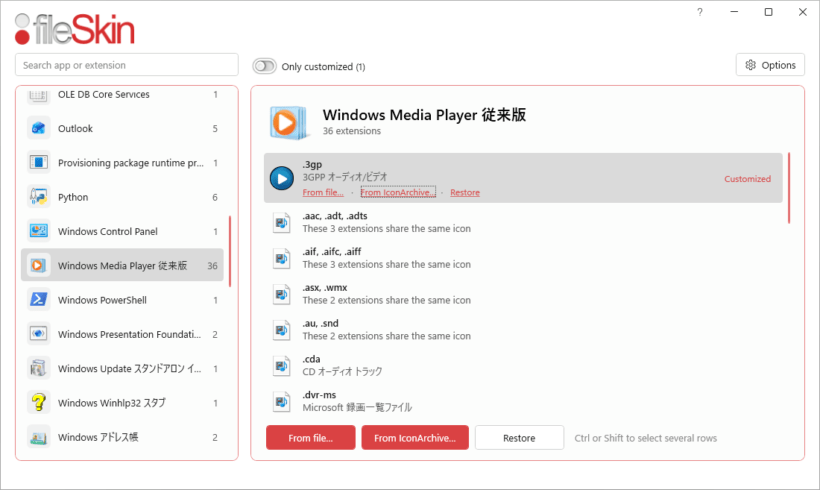Click the .dvr-ms file icon
The image size is (820, 490).
coord(281,402)
